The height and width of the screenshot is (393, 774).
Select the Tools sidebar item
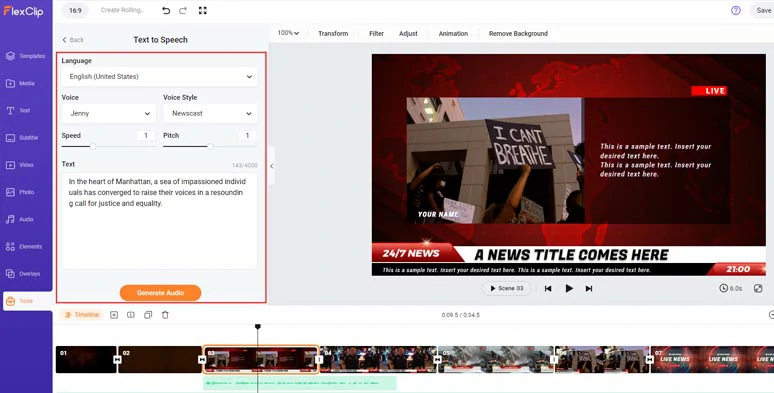(x=27, y=301)
